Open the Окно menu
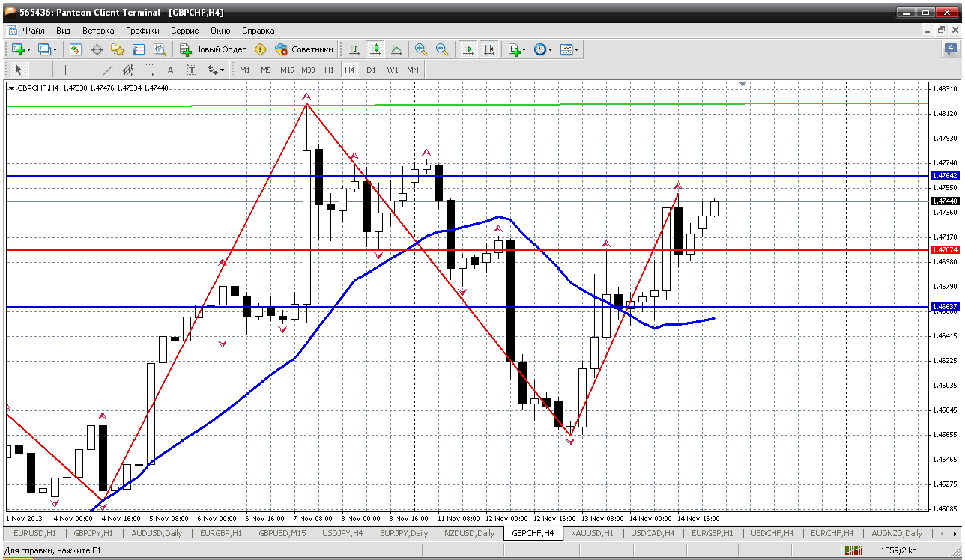Screen dimensions: 965x560 (220, 31)
